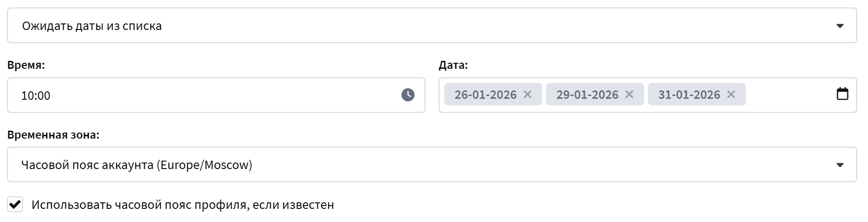868x222 pixels.
Task: Remove the 29-01-2026 date tag
Action: [x=629, y=95]
